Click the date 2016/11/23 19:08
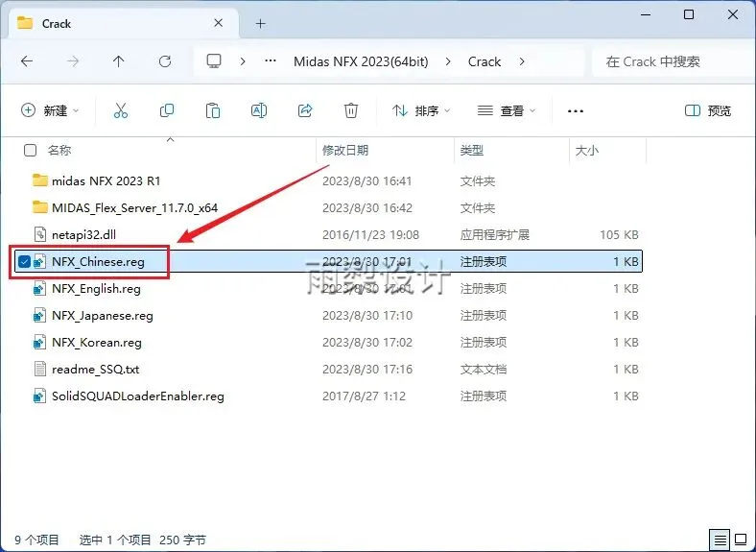The height and width of the screenshot is (552, 756). coord(370,234)
